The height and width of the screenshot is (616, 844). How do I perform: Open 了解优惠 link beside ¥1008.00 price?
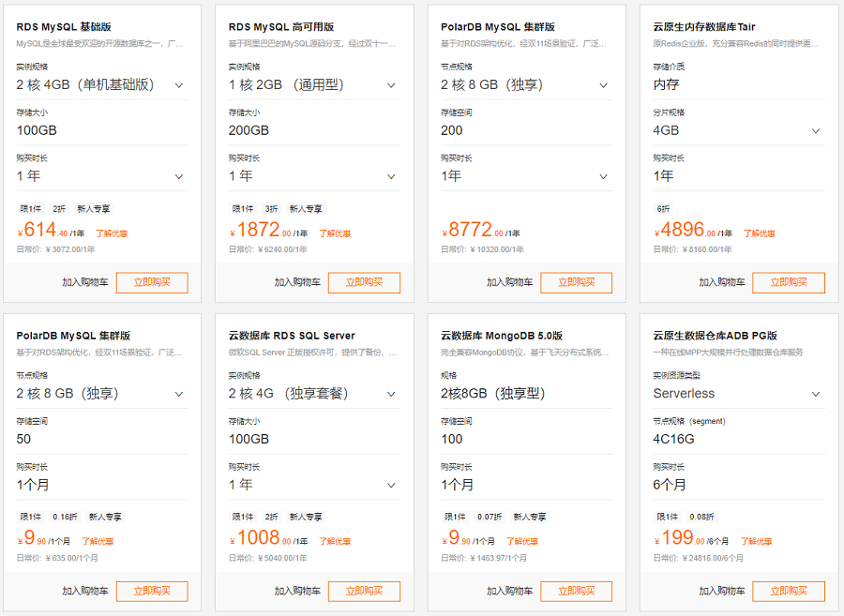tap(335, 542)
